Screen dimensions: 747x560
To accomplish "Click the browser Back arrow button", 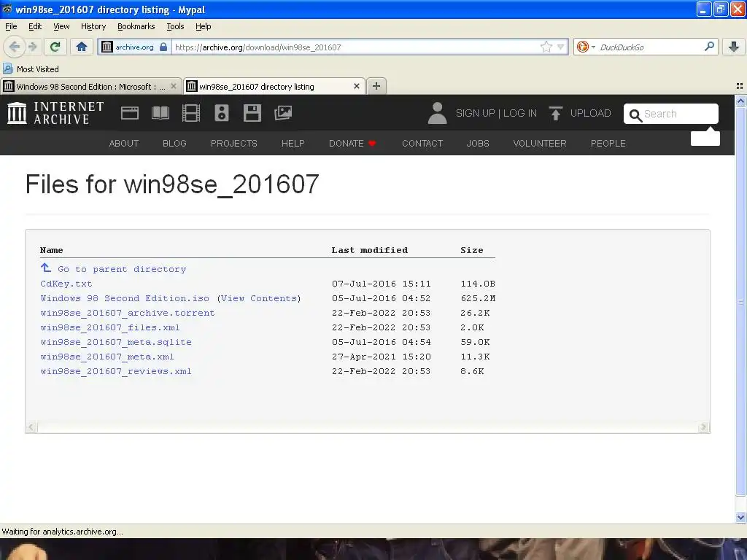I will [15, 47].
